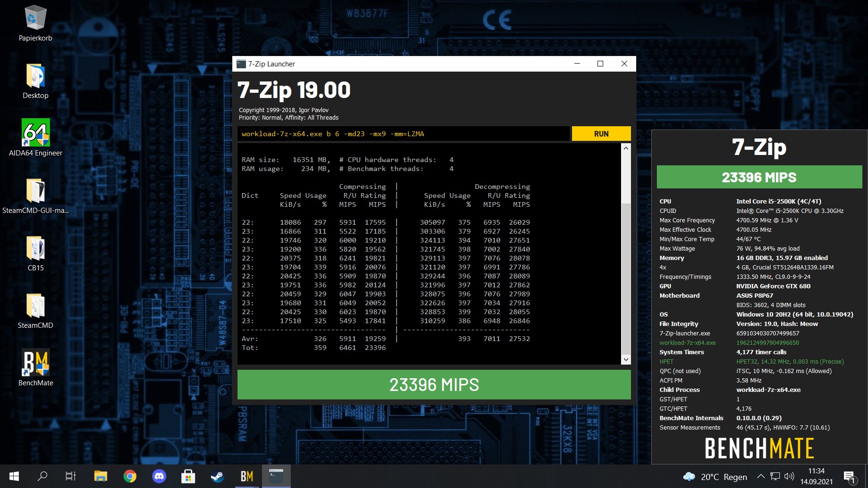Image resolution: width=868 pixels, height=488 pixels.
Task: Select the Desktop folder icon
Action: coord(35,81)
